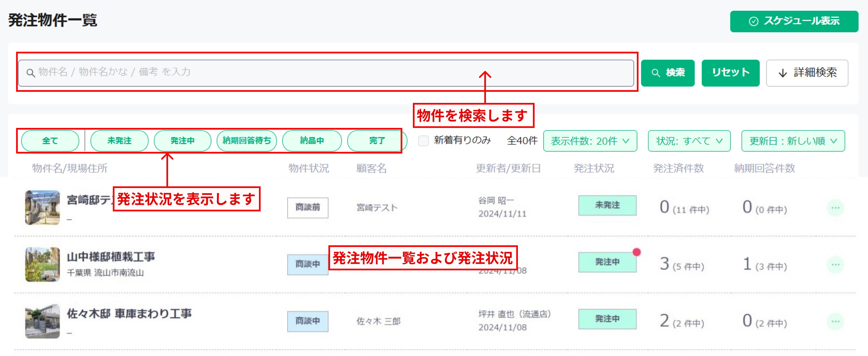Open the 状況: すべて dropdown

689,141
